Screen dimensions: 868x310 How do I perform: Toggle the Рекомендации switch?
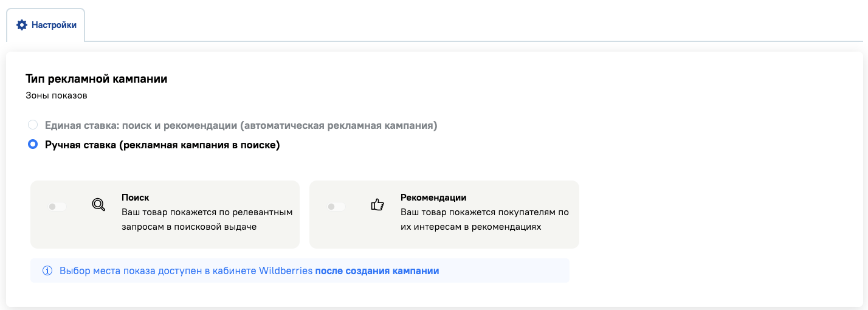click(336, 207)
